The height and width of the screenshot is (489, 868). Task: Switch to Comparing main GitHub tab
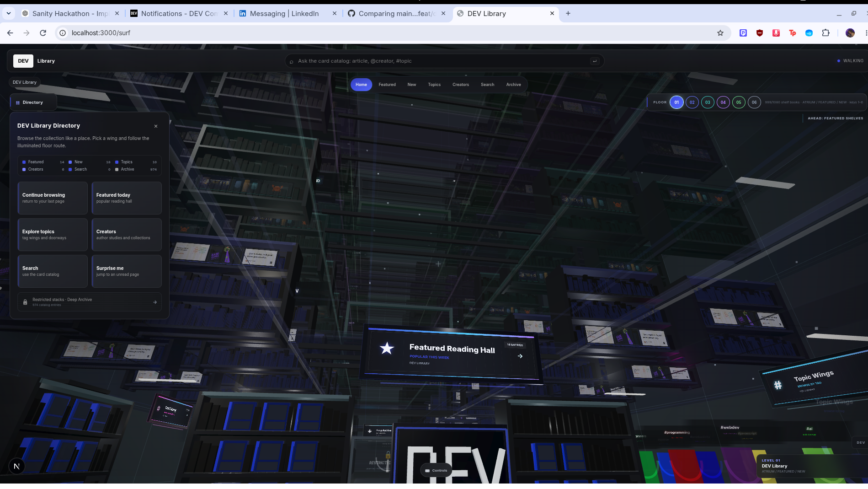(x=396, y=13)
